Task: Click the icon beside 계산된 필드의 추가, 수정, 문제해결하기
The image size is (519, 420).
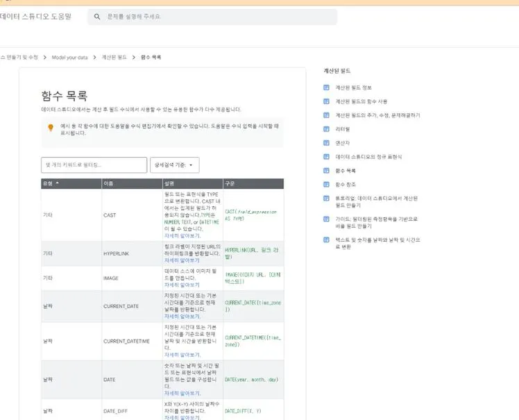Action: (x=326, y=115)
